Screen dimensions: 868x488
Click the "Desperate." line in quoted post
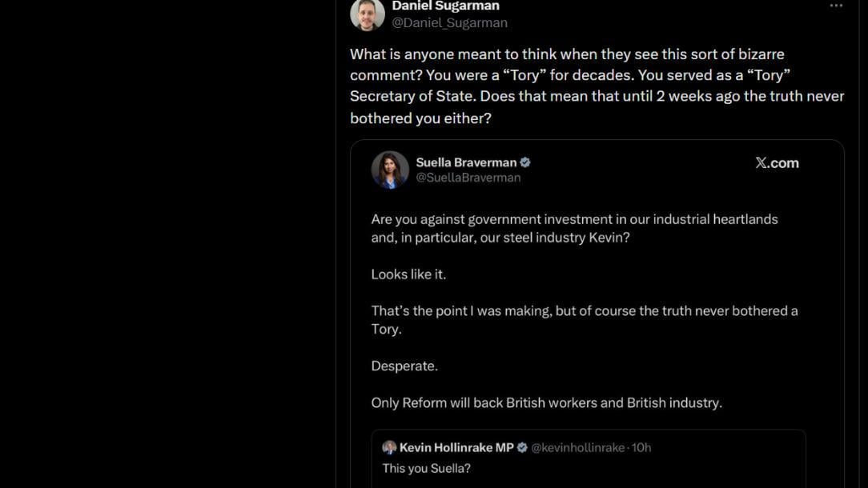pos(404,366)
